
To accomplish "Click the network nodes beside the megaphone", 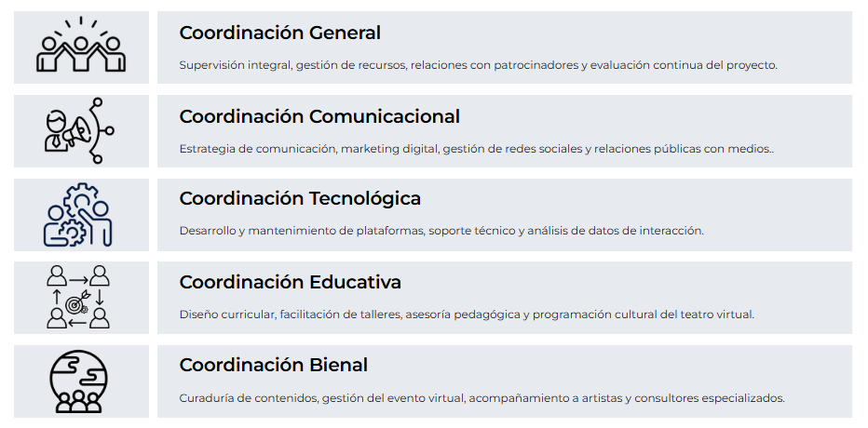I will [102, 130].
